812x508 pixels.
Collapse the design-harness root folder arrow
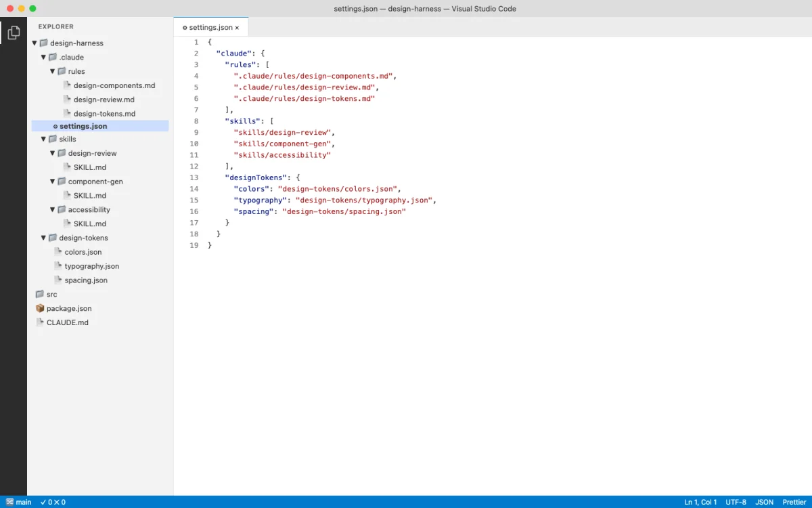tap(35, 43)
